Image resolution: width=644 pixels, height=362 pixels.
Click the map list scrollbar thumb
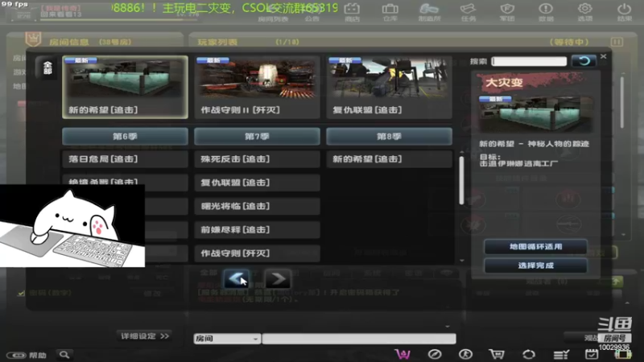[461, 179]
